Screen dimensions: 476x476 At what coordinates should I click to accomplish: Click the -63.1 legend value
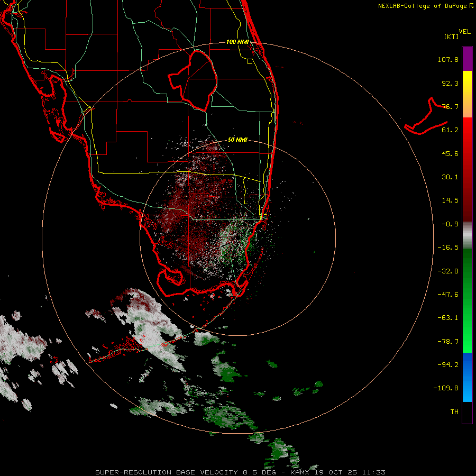click(x=448, y=318)
